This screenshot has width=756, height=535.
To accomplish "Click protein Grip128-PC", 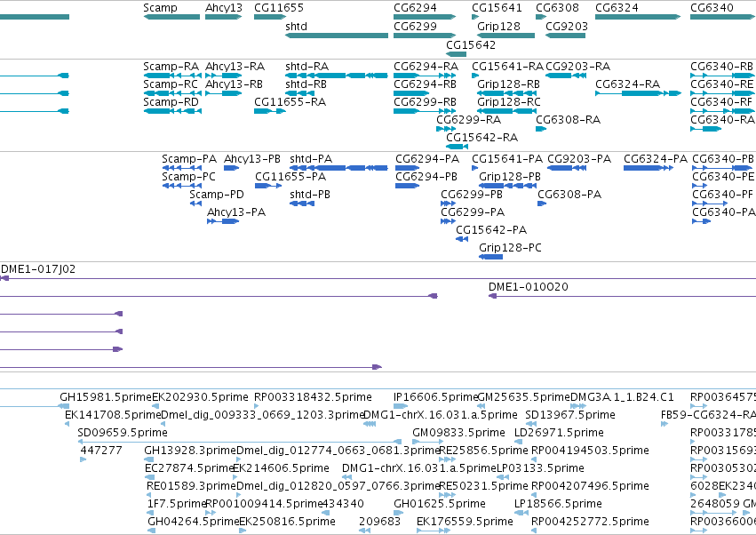I will [510, 248].
